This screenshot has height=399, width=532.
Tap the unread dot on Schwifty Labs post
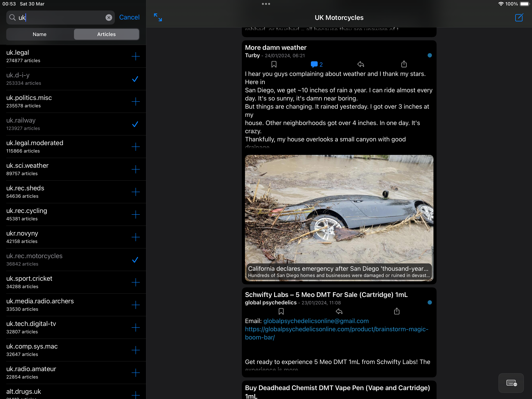(x=430, y=302)
